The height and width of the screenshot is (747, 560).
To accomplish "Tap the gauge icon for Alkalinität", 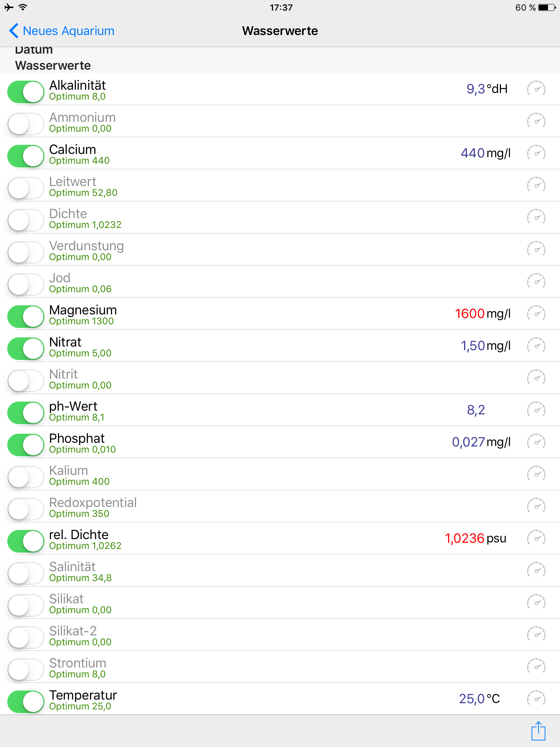I will coord(536,89).
